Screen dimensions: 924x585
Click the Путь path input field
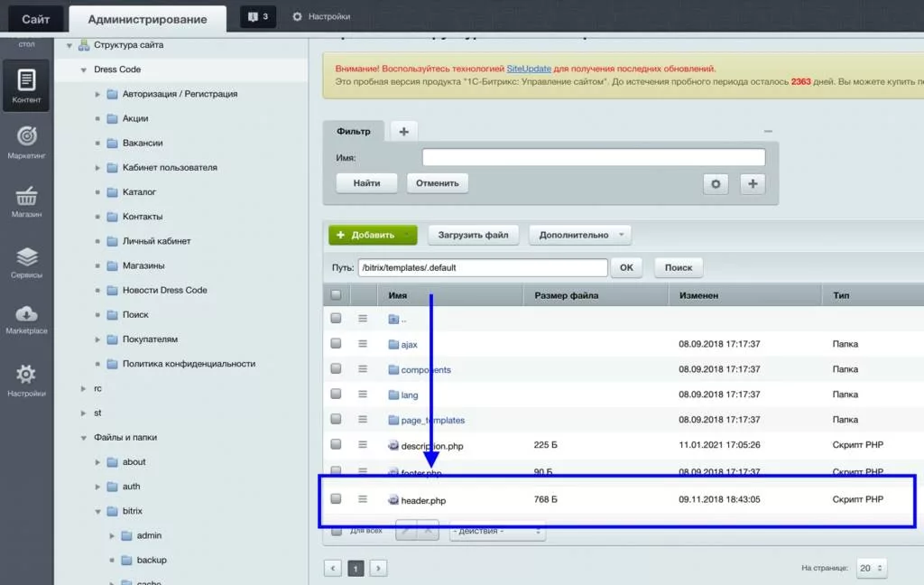click(483, 268)
